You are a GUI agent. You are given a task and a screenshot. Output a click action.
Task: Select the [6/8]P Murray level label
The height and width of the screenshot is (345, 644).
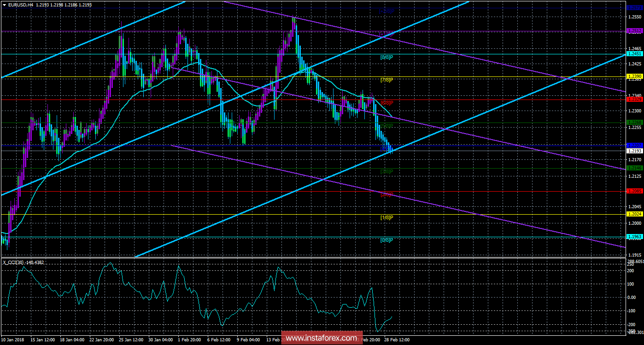click(386, 103)
